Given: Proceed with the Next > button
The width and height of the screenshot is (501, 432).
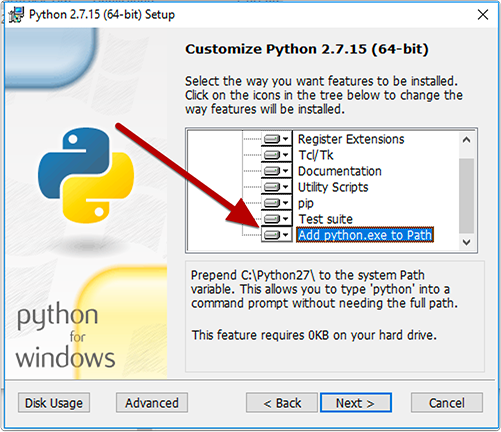Looking at the screenshot, I should click(356, 403).
